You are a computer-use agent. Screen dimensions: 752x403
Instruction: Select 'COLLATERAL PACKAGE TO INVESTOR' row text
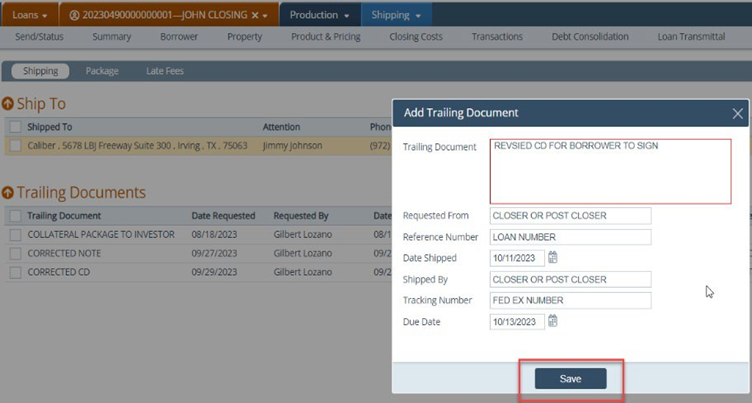click(x=101, y=235)
